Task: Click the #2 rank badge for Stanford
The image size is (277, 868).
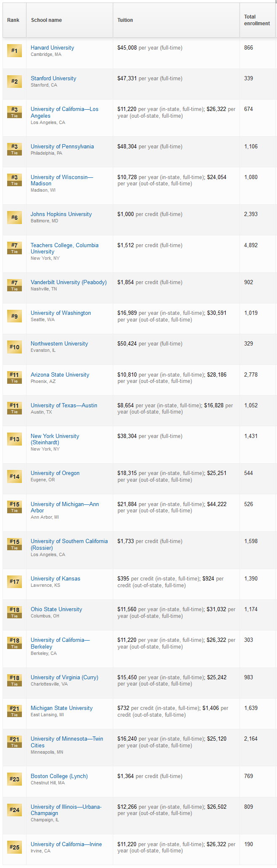Action: tap(14, 82)
